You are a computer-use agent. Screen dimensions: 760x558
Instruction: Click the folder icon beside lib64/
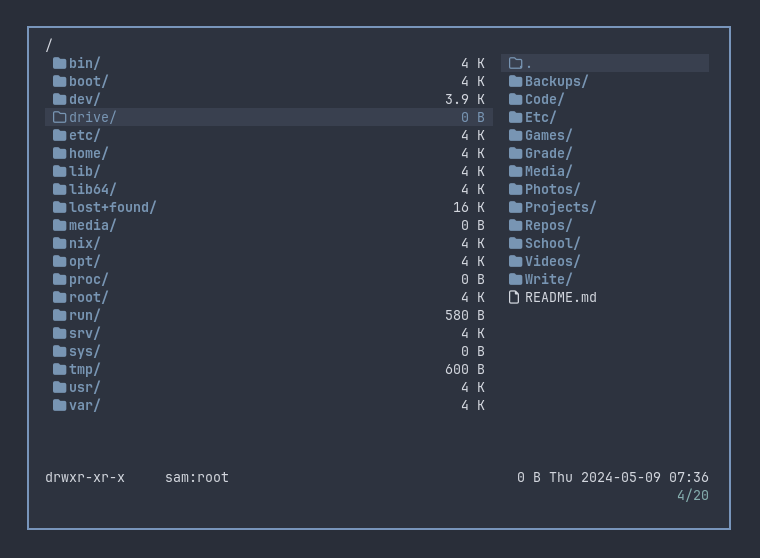[59, 189]
